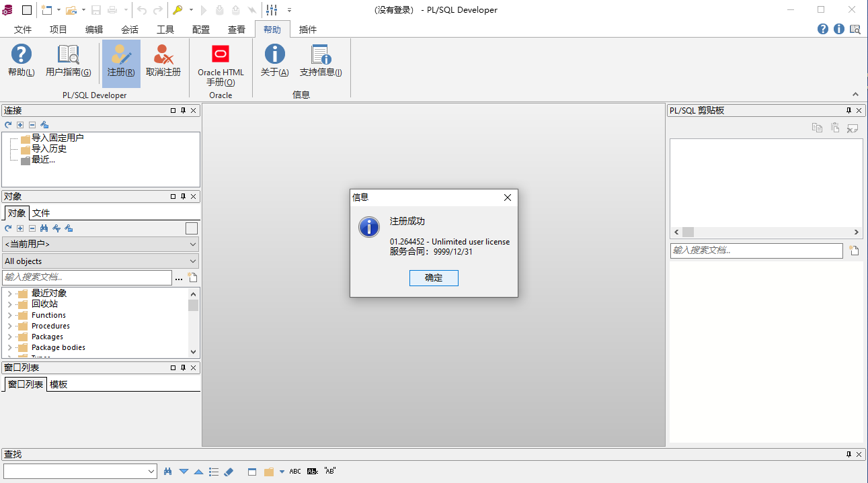Viewport: 868px width, 483px height.
Task: Open the 插件 menu tab
Action: pos(308,30)
